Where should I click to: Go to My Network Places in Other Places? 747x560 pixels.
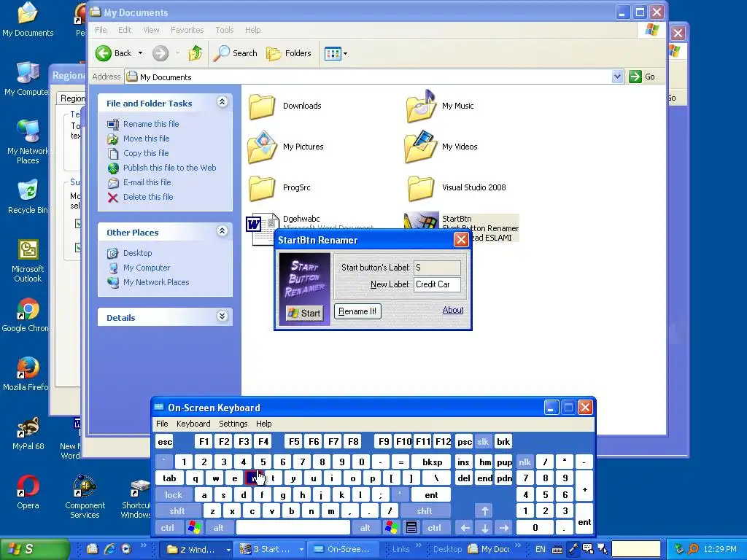(156, 282)
